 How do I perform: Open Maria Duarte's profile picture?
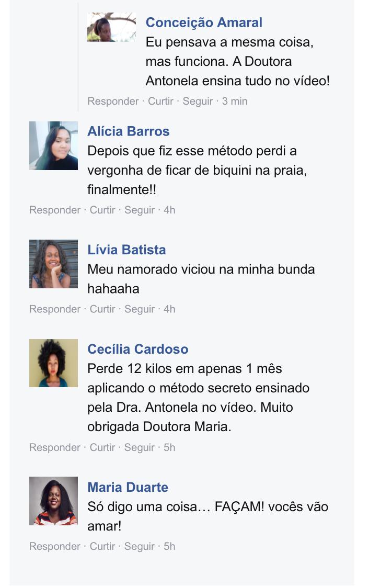coord(53,501)
